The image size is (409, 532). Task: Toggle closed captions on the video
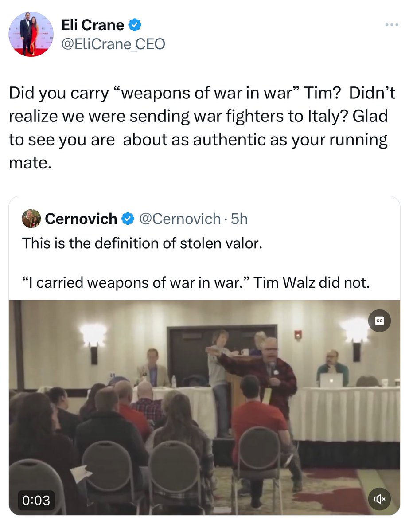point(380,321)
